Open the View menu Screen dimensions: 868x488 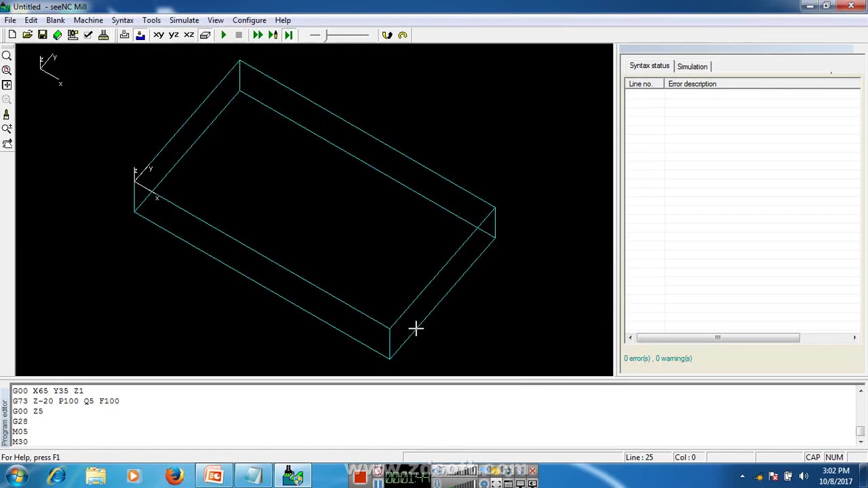coord(216,20)
